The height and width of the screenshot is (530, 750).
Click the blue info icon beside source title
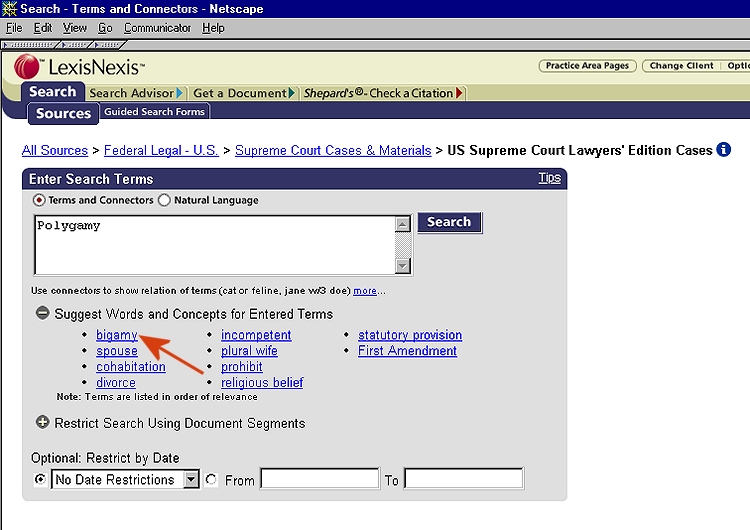click(x=724, y=150)
